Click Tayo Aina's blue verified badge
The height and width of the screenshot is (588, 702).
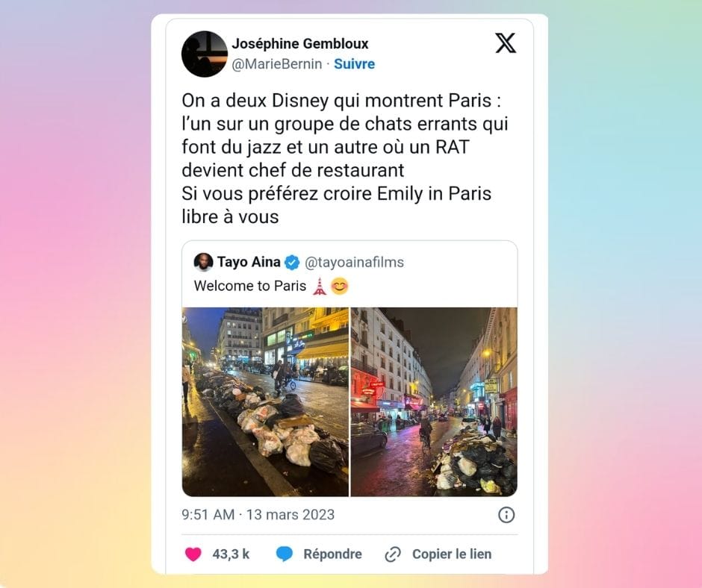coord(292,262)
